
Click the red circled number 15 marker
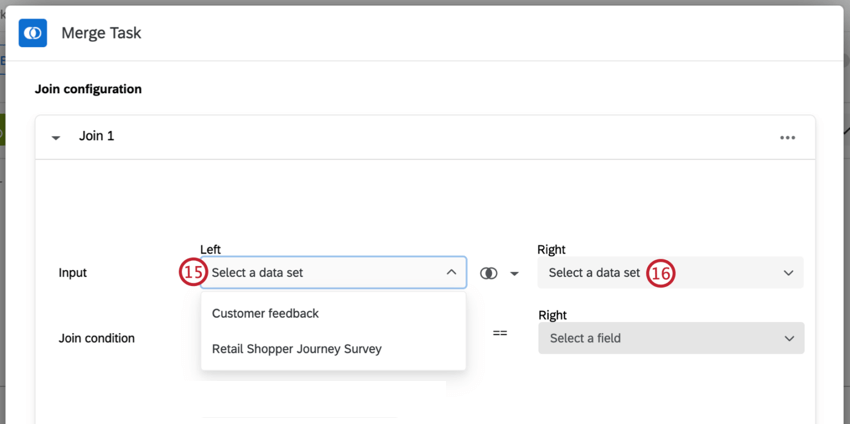pyautogui.click(x=192, y=272)
